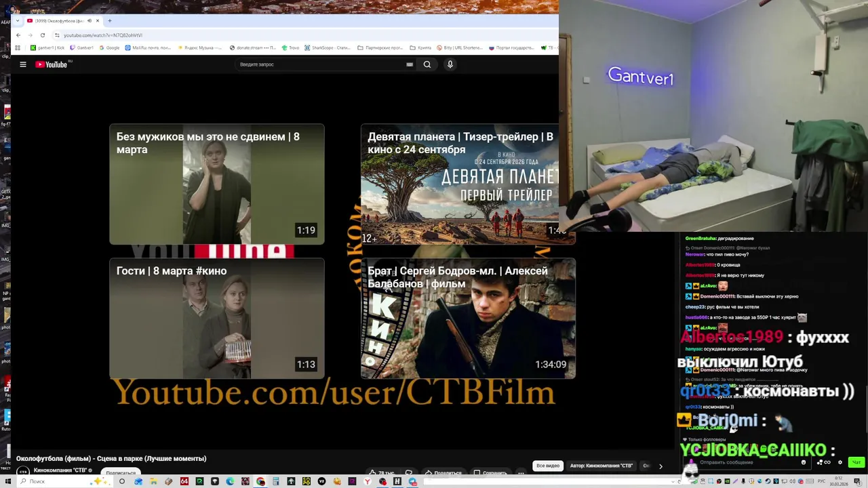Play the Брат Сергей Бодров-мл. film
Screen dimensions: 868x488
(468, 318)
